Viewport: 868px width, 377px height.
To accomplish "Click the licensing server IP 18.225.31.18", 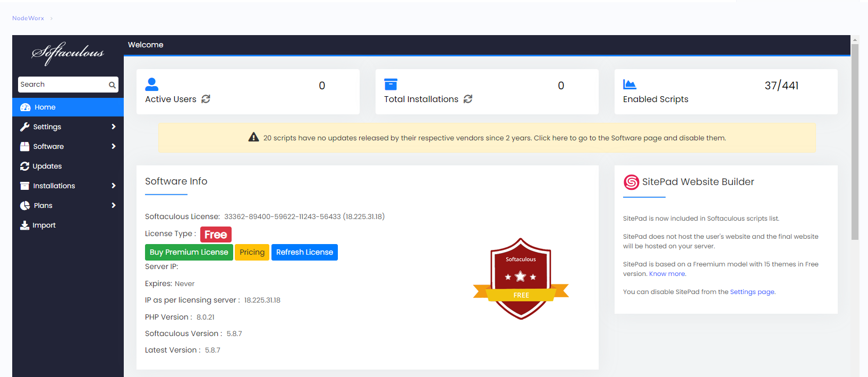I will pos(262,300).
